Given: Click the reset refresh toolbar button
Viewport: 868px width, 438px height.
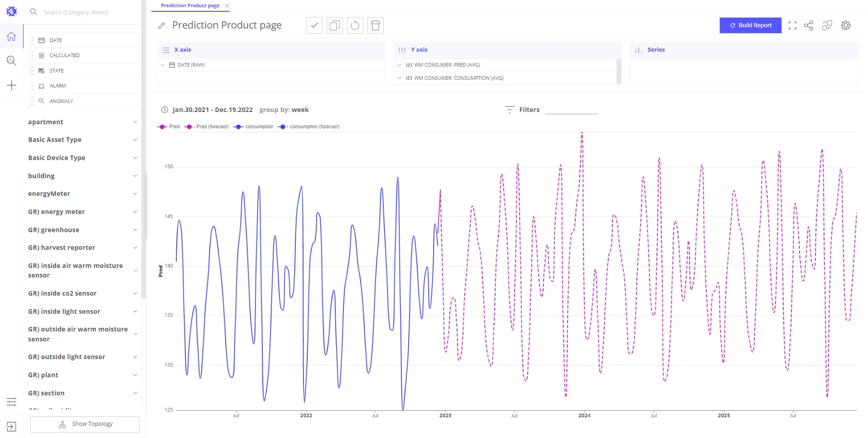Looking at the screenshot, I should click(x=355, y=25).
